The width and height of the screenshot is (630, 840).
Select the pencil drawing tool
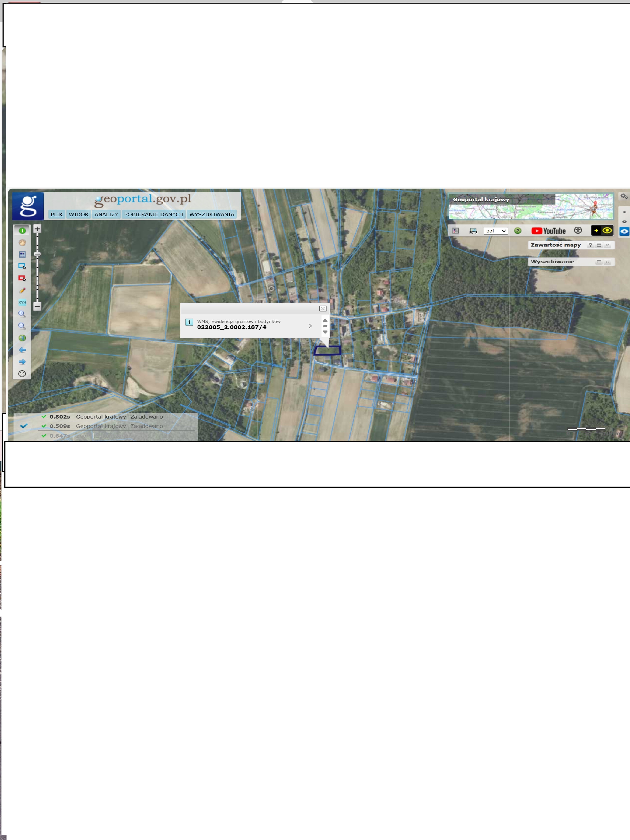pos(22,290)
